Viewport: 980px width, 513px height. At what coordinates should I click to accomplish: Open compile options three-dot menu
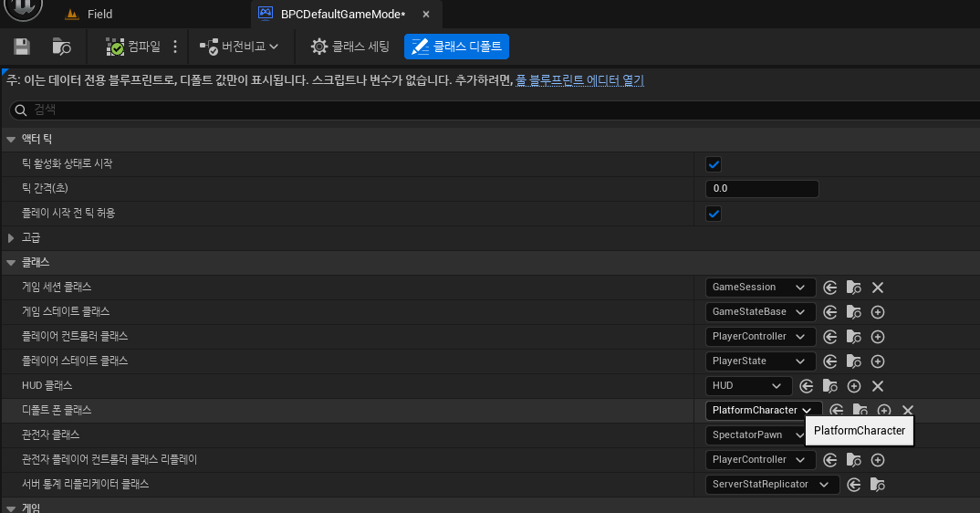click(175, 47)
